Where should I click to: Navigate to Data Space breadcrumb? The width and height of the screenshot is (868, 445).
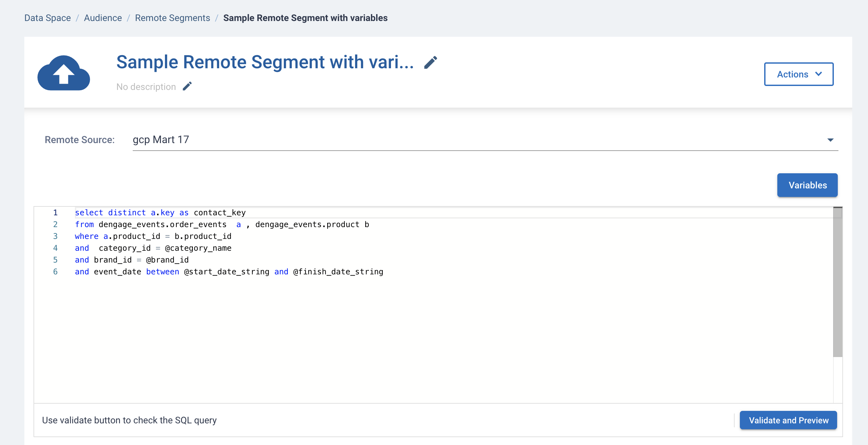(48, 18)
